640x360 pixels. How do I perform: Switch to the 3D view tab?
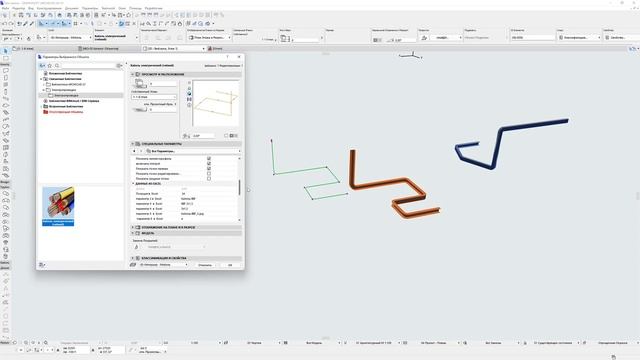[x=173, y=49]
